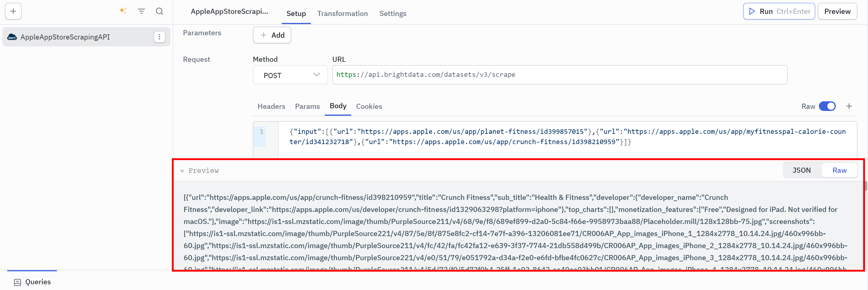Click the plus icon next to Raw toggle

tap(849, 106)
